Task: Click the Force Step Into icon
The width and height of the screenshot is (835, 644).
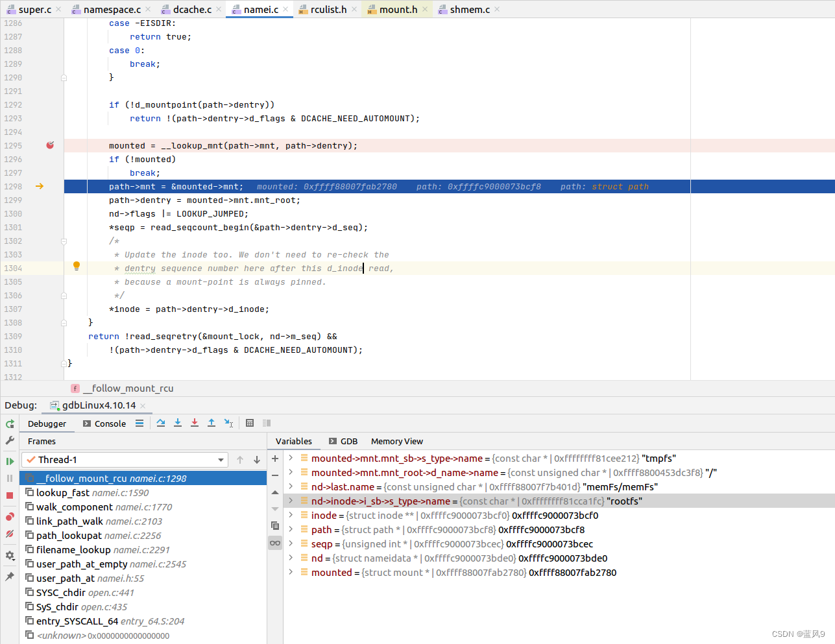Action: click(195, 423)
